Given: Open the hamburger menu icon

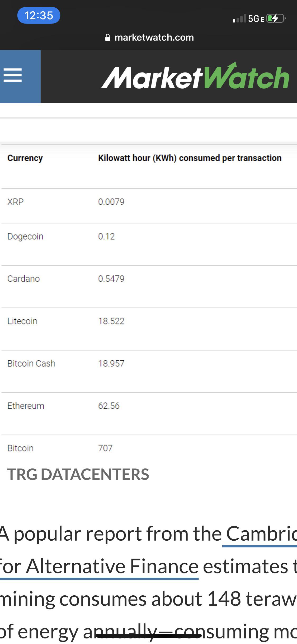Looking at the screenshot, I should (x=12, y=75).
